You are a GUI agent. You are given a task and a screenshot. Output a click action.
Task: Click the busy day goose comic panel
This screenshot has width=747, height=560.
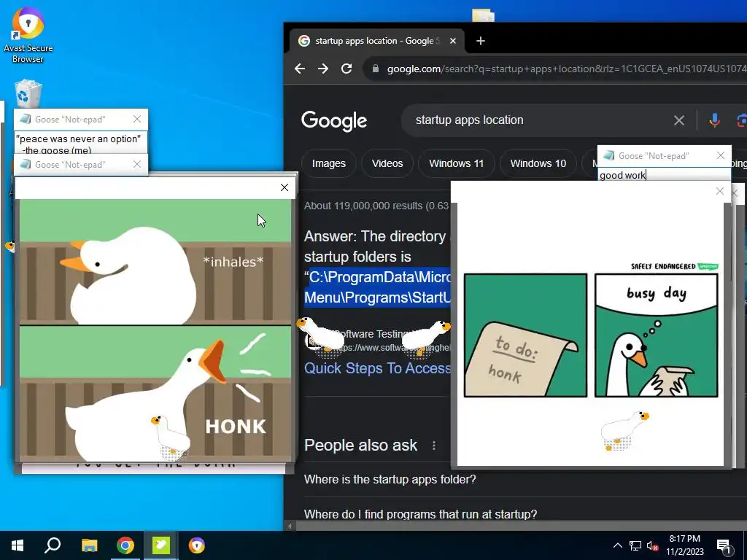tap(656, 335)
